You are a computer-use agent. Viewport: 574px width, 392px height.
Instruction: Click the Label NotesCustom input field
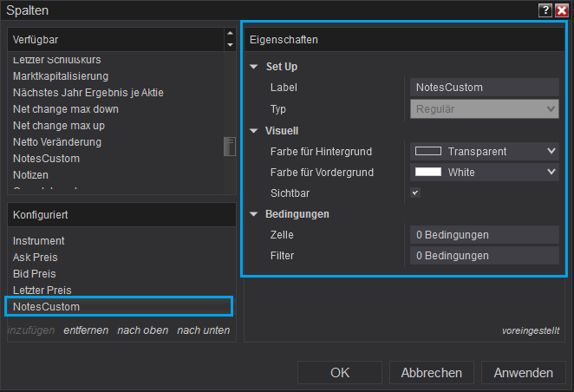[484, 87]
